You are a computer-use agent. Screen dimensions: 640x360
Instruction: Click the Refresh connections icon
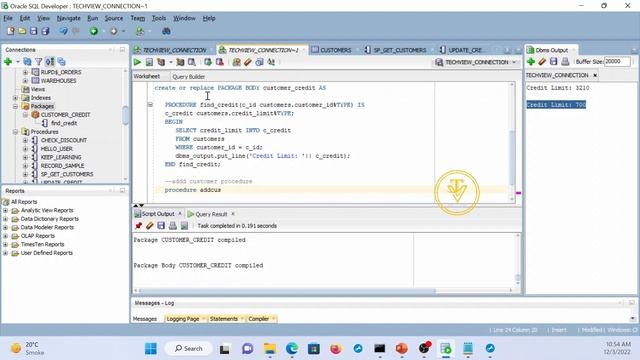click(x=27, y=62)
